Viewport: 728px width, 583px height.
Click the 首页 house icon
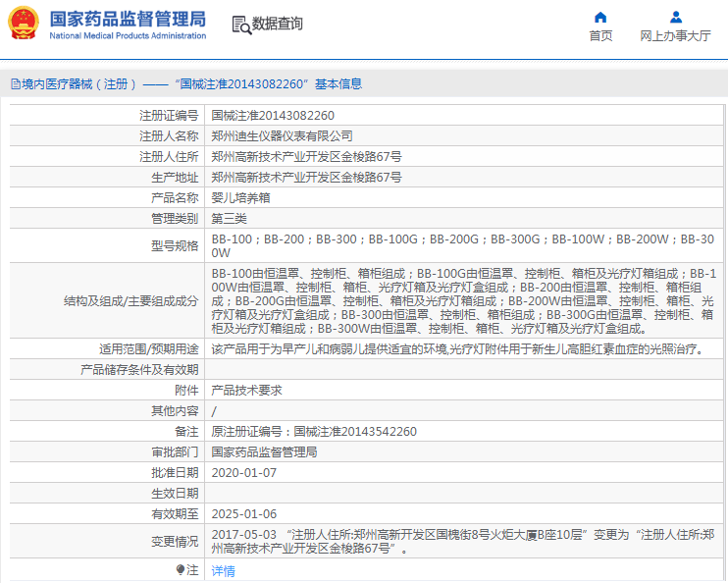point(600,17)
